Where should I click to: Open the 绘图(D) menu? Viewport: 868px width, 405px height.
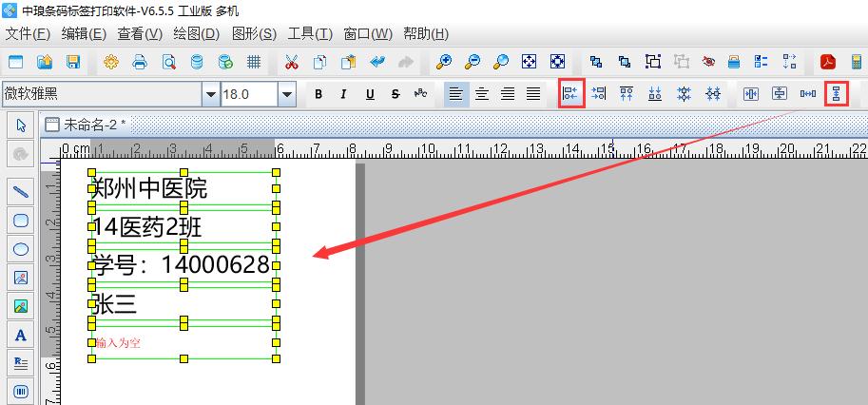coord(197,34)
